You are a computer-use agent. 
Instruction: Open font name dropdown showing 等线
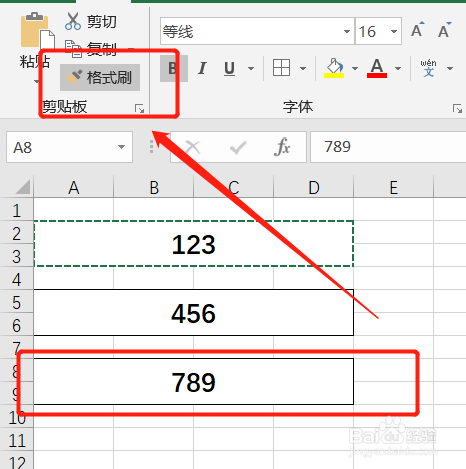[347, 31]
